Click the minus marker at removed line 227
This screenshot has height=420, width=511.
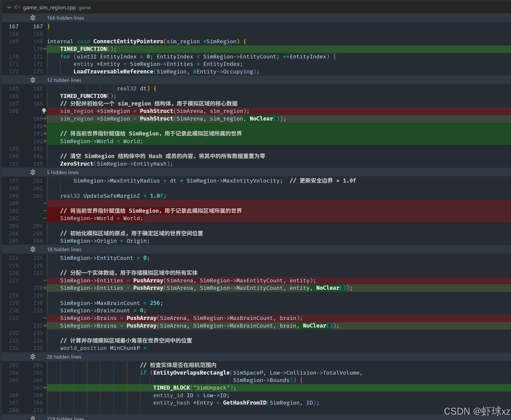coord(45,280)
